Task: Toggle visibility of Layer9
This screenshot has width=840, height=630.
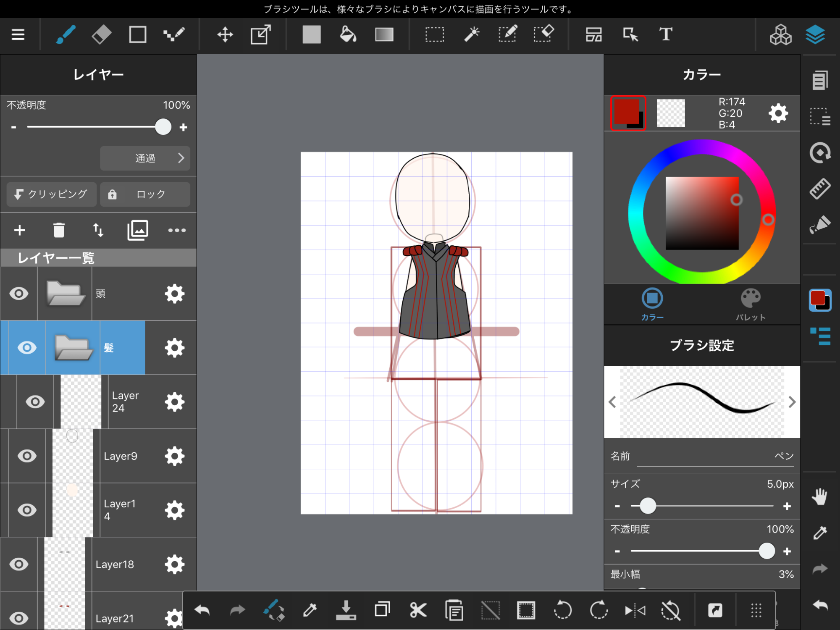Action: tap(27, 456)
